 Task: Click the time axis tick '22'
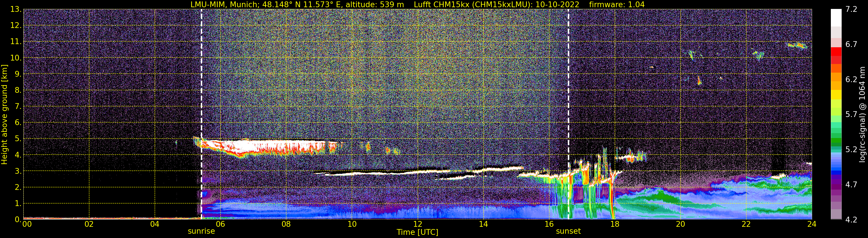coord(746,224)
